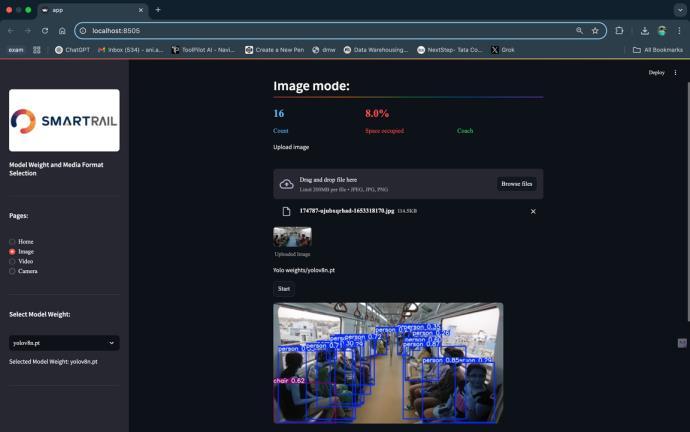Click the browser forward arrow
The height and width of the screenshot is (432, 690).
pos(28,31)
